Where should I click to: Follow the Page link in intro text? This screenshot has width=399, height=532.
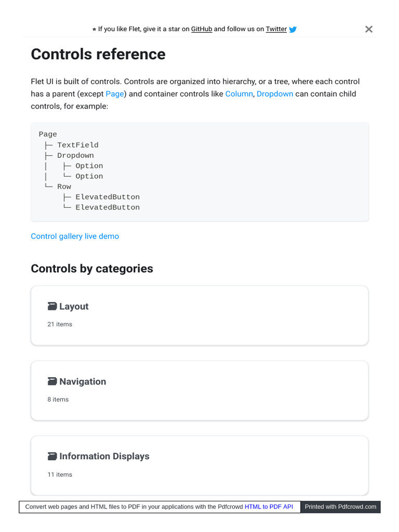click(114, 94)
